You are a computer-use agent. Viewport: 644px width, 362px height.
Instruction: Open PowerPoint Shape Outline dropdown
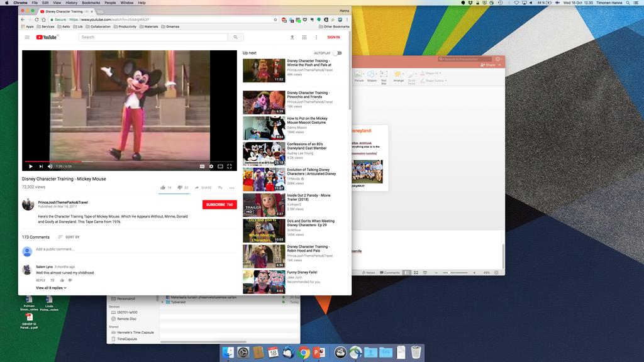(433, 80)
